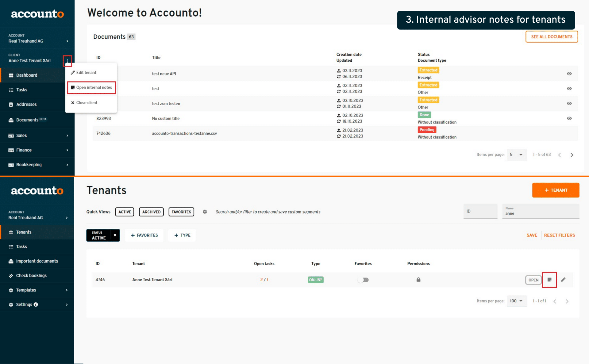Click the Pending status badge

tap(427, 130)
